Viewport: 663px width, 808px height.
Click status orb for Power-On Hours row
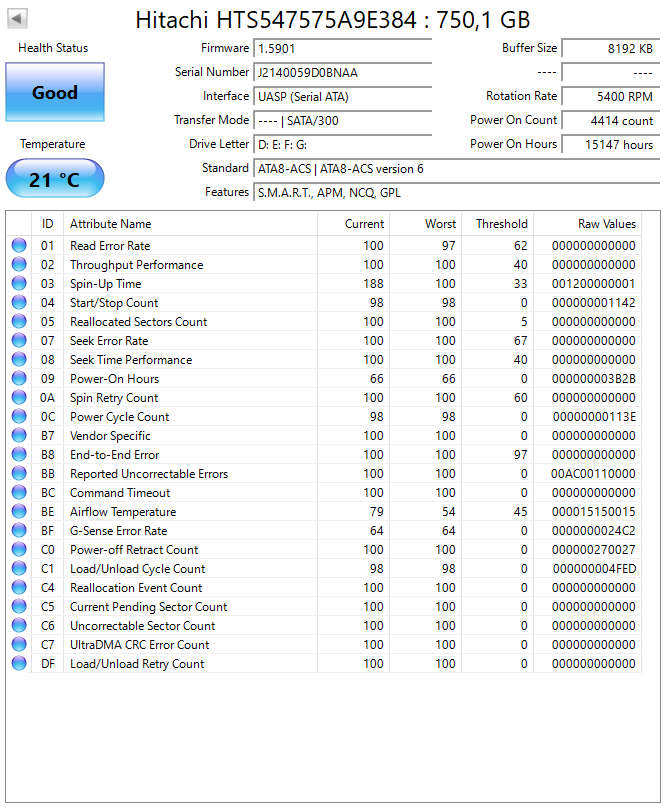click(19, 378)
